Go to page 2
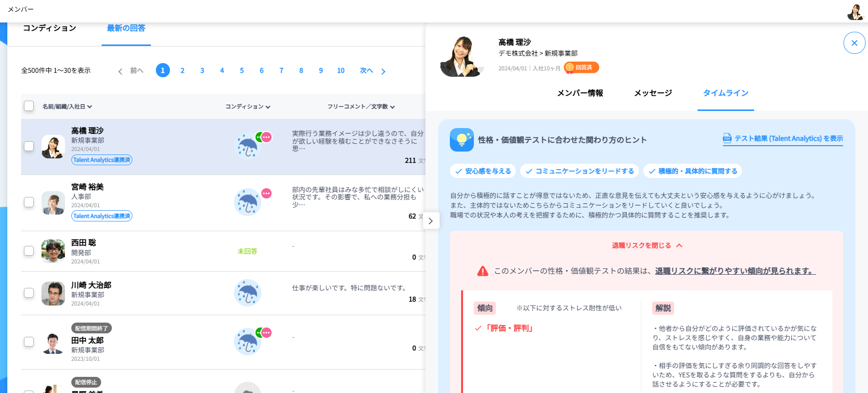This screenshot has width=868, height=393. tap(182, 70)
